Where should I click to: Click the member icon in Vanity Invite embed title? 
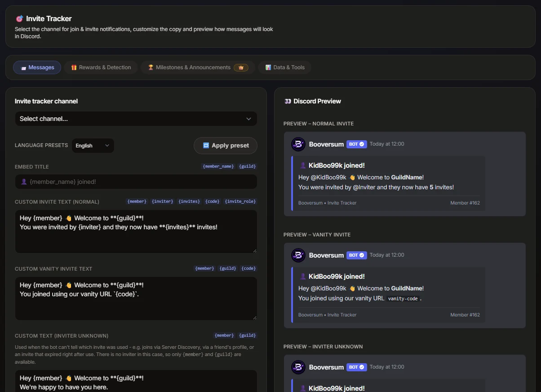303,276
